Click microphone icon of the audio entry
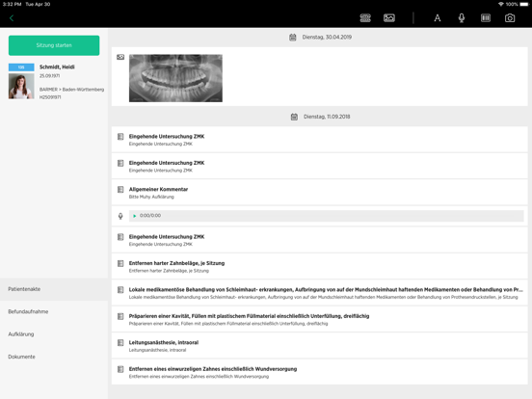The height and width of the screenshot is (399, 532). (x=120, y=216)
